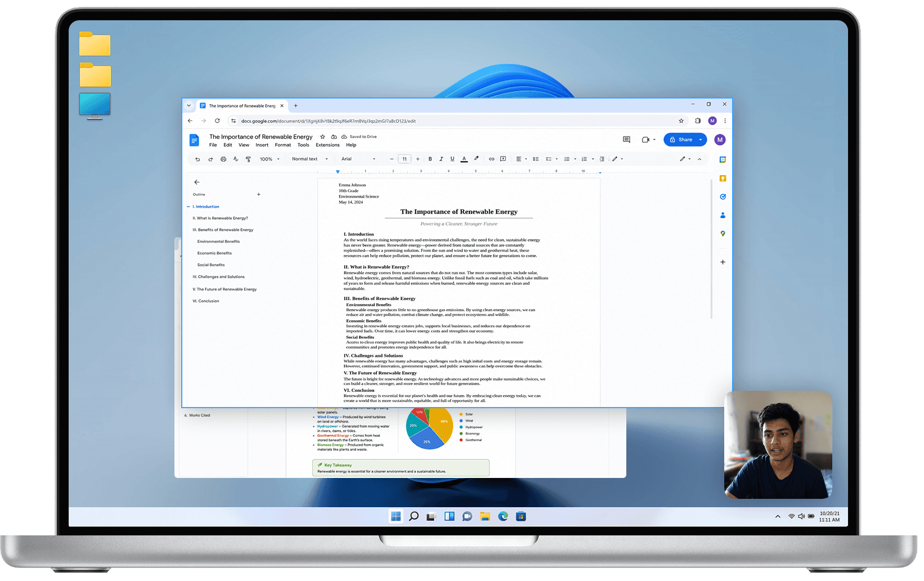
Task: Start a meeting with the camera icon
Action: point(645,140)
